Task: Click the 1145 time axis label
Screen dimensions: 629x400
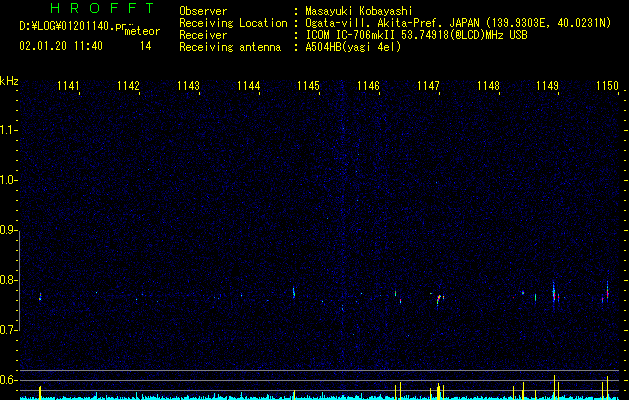Action: pos(308,86)
